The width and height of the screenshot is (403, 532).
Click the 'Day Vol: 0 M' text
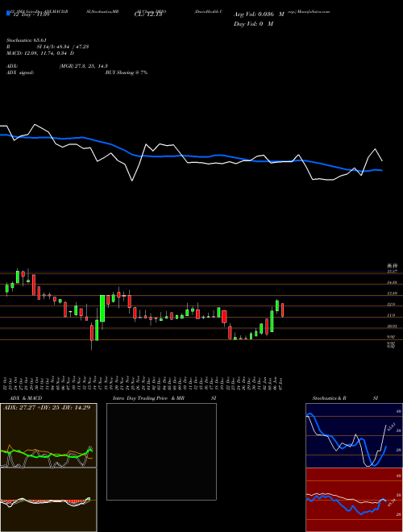[x=253, y=24]
